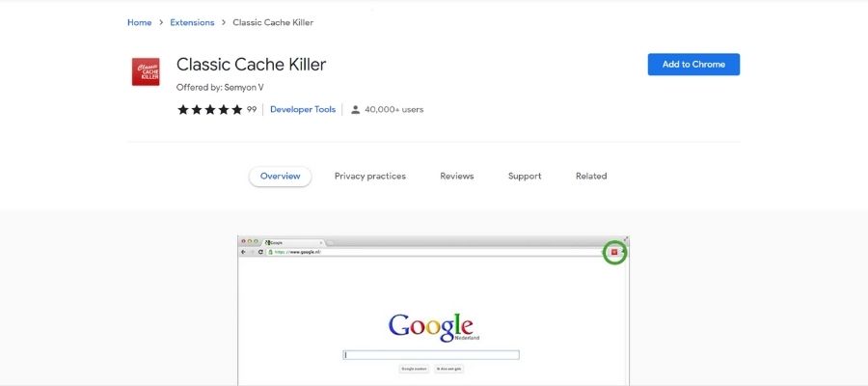The image size is (868, 386).
Task: Click the Google search box in preview
Action: pos(431,355)
